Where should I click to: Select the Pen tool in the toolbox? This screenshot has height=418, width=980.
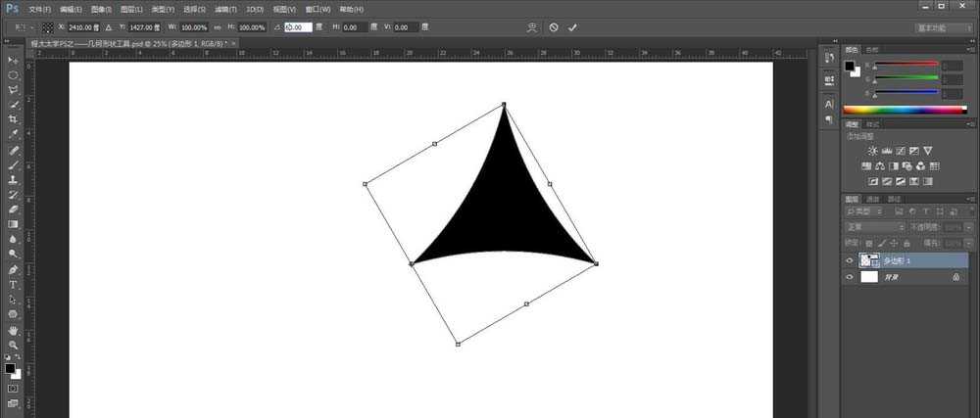[x=13, y=269]
